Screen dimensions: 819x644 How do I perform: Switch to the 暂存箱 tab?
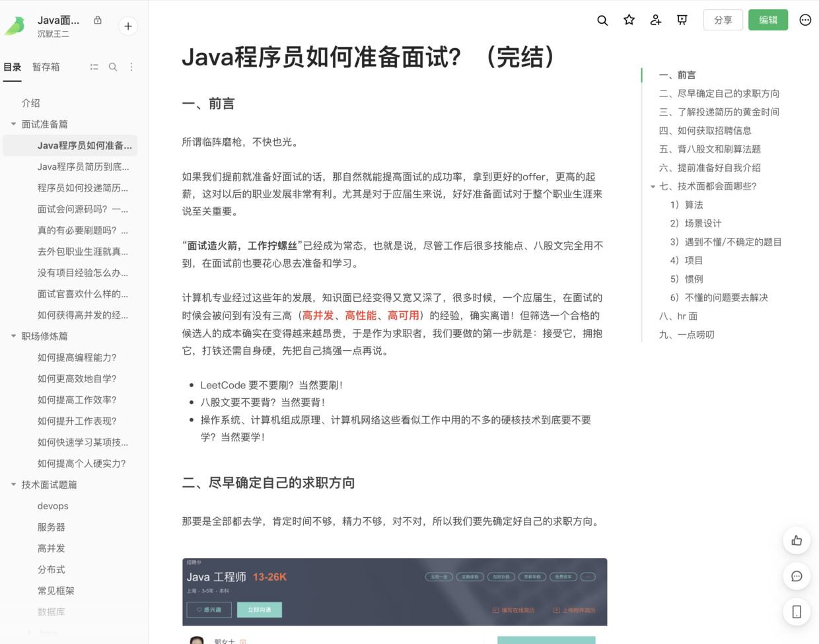(x=46, y=67)
